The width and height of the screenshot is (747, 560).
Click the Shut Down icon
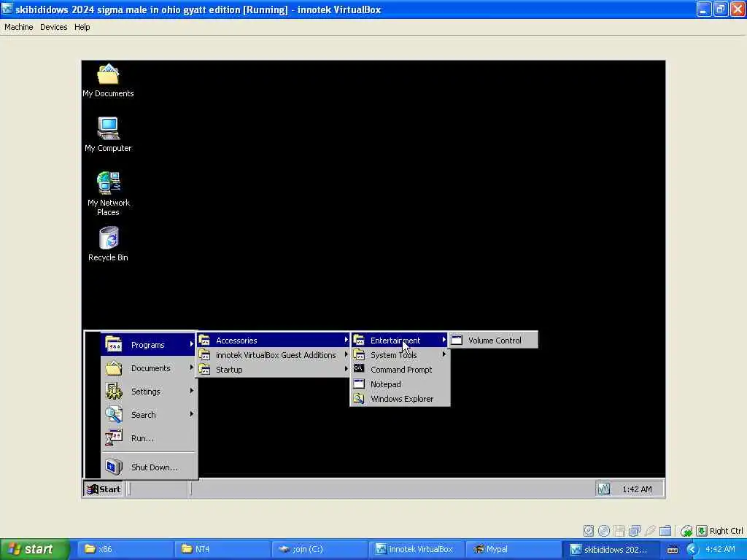[x=114, y=467]
